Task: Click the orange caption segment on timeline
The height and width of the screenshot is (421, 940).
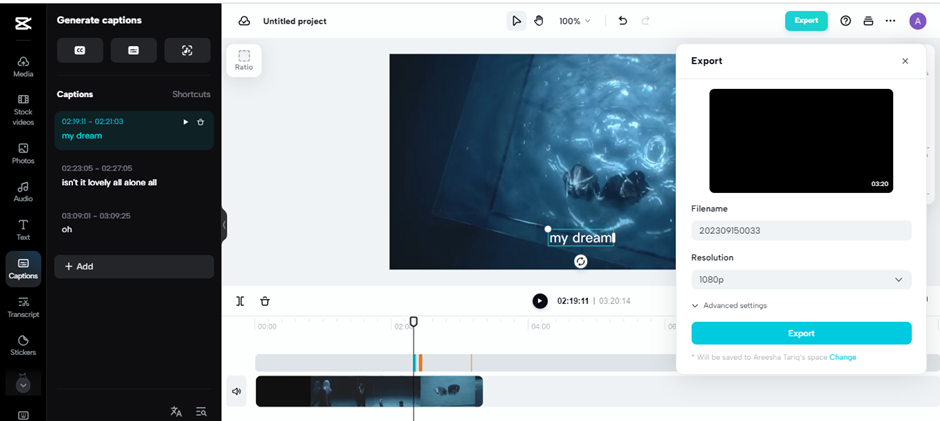Action: pos(420,363)
